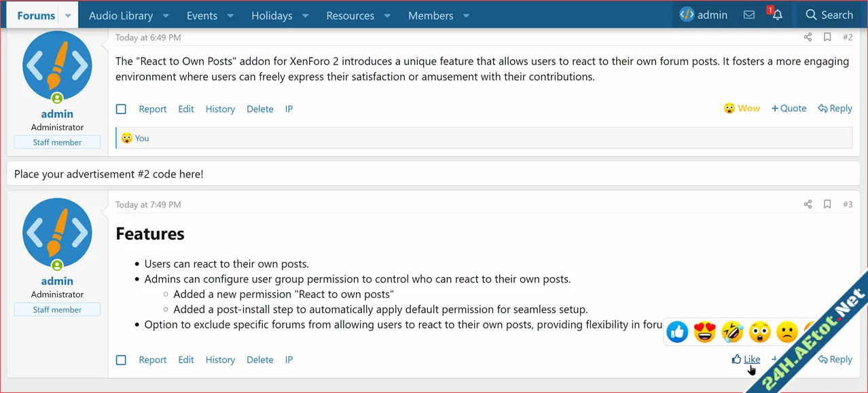The image size is (868, 393).
Task: Choose the surprised Wow reaction emoji
Action: [759, 332]
